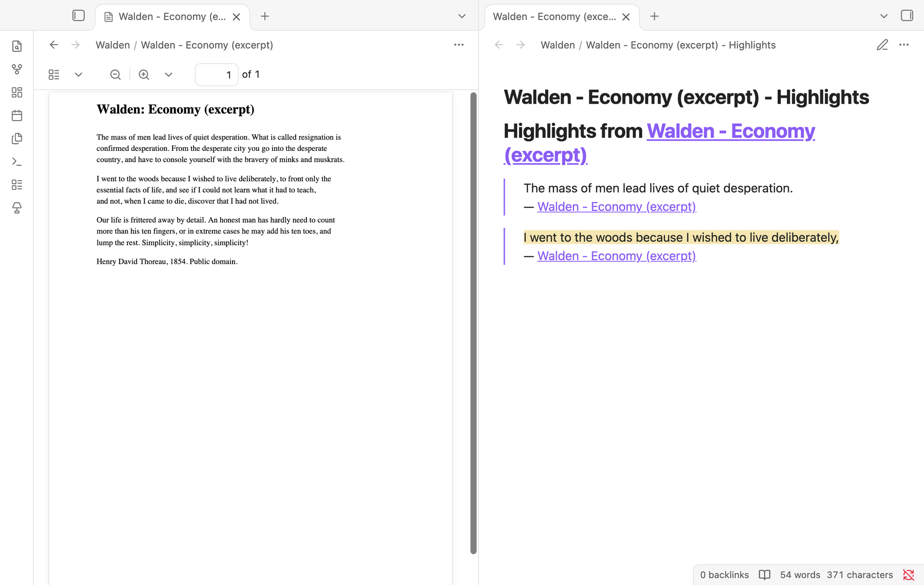This screenshot has width=924, height=585.
Task: Toggle the left sidebar panel
Action: click(x=79, y=16)
